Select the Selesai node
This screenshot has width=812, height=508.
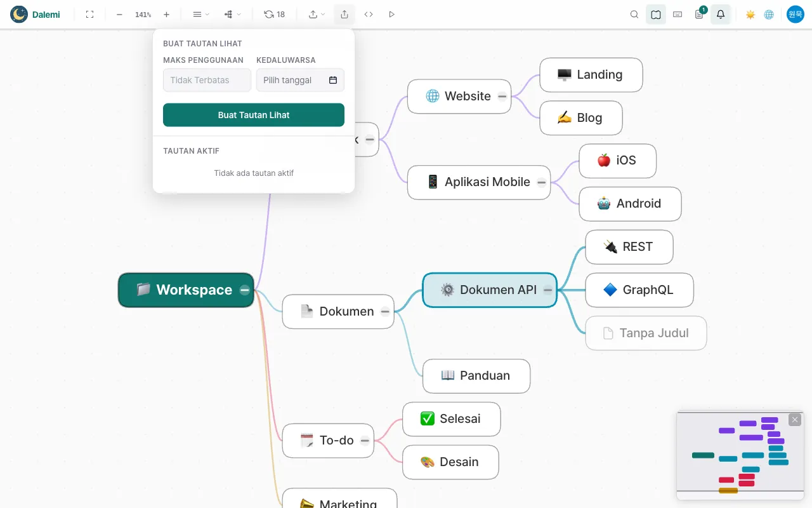pos(452,419)
